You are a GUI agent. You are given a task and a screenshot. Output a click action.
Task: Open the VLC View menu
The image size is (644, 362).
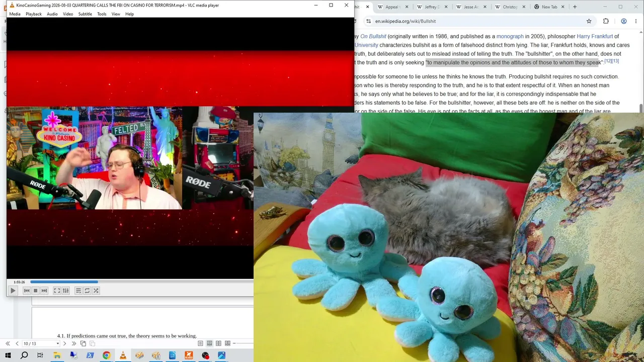[116, 14]
